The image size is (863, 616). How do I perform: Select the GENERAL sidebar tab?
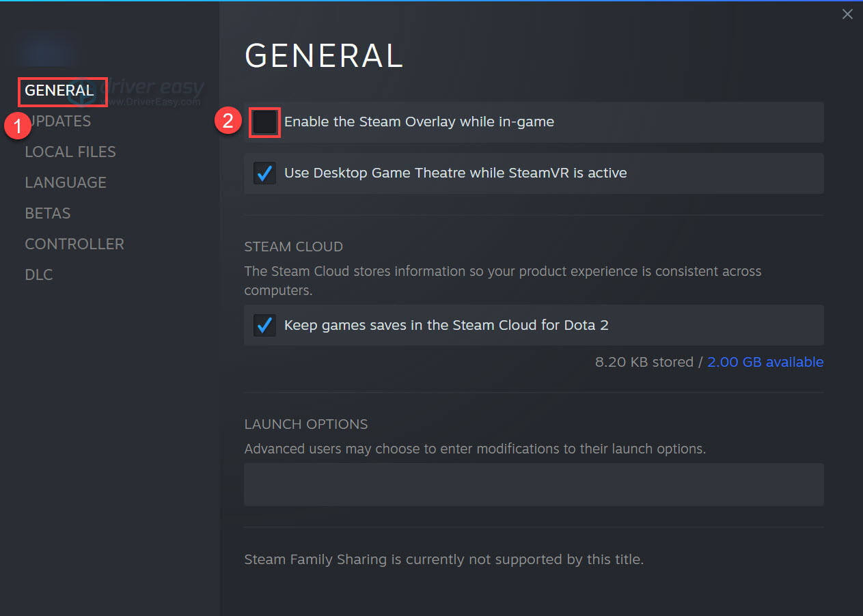[59, 91]
